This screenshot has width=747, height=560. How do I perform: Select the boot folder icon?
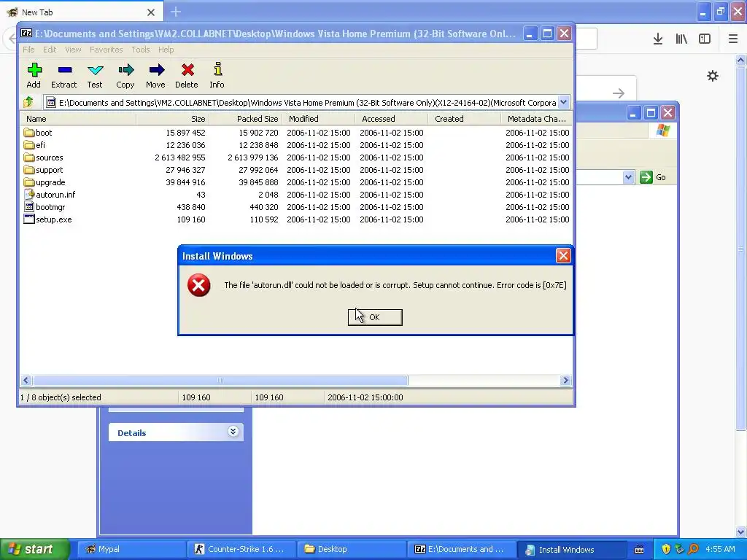coord(29,133)
